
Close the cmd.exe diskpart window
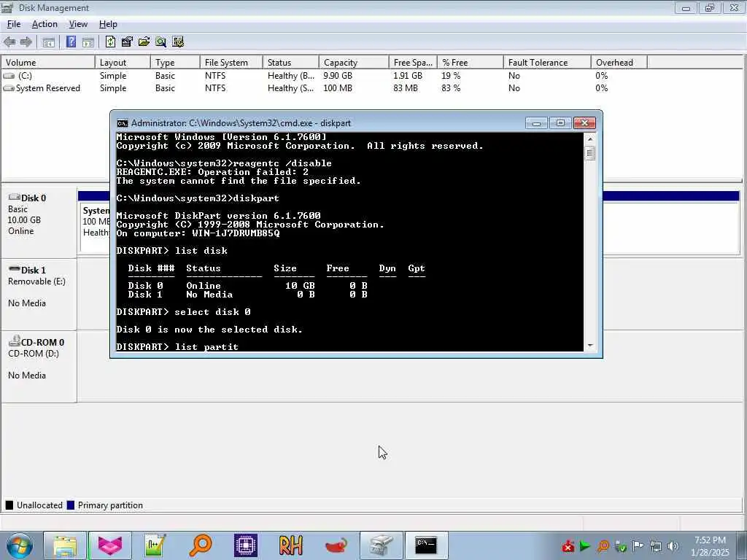point(584,123)
